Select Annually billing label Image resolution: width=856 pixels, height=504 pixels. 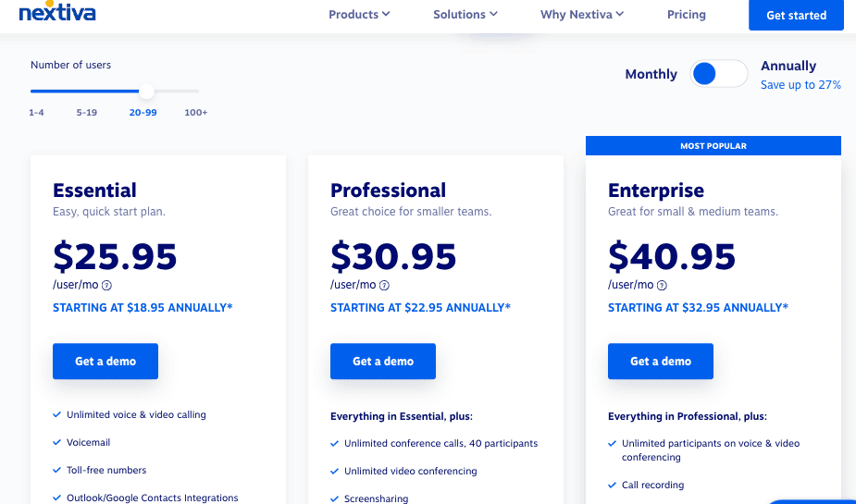[x=788, y=67]
